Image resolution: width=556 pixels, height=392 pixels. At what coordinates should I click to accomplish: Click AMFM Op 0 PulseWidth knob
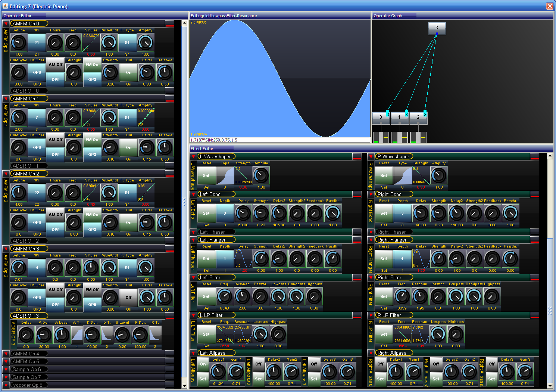[109, 43]
